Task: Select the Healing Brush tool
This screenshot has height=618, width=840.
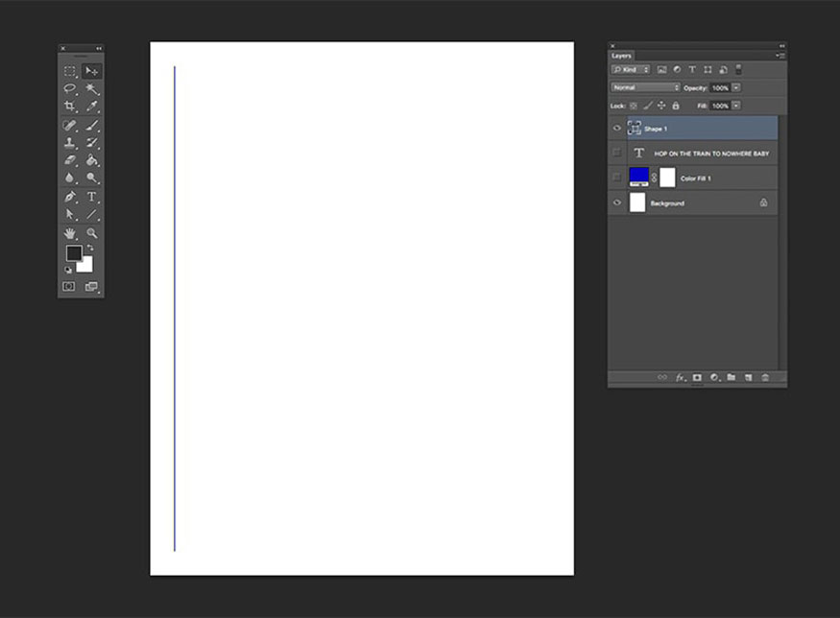Action: point(70,126)
